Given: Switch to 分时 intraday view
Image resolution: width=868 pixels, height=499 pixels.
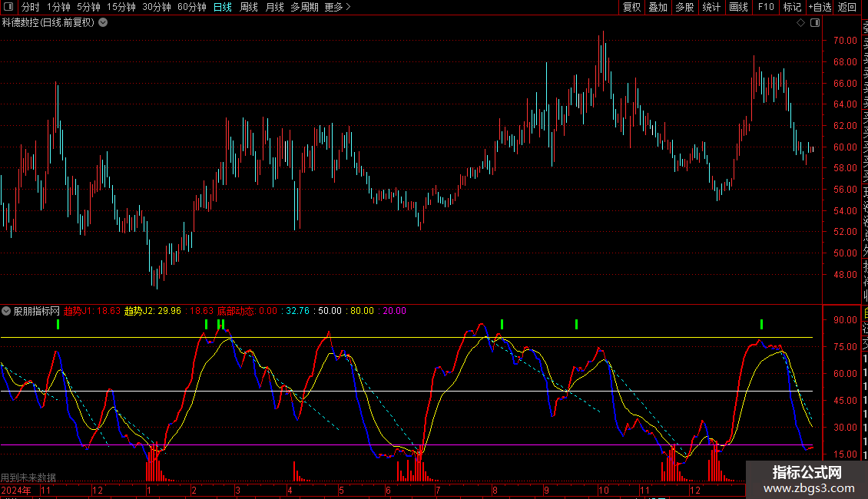Looking at the screenshot, I should click(30, 7).
